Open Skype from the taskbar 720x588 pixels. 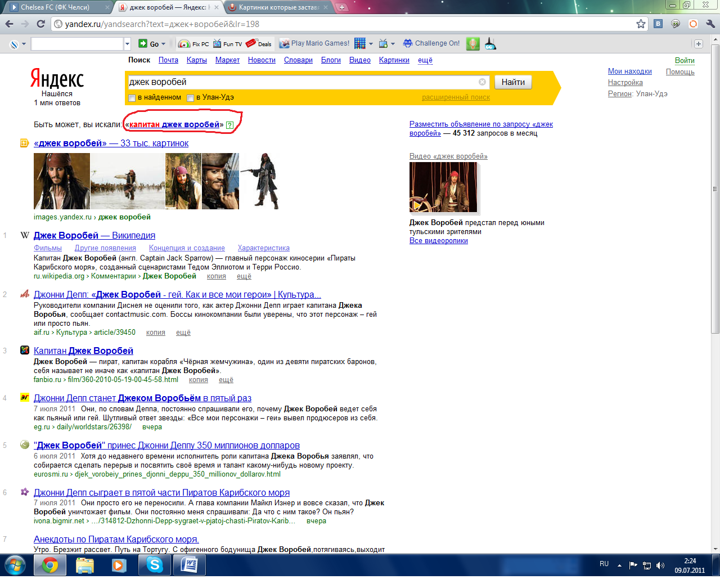(x=154, y=565)
